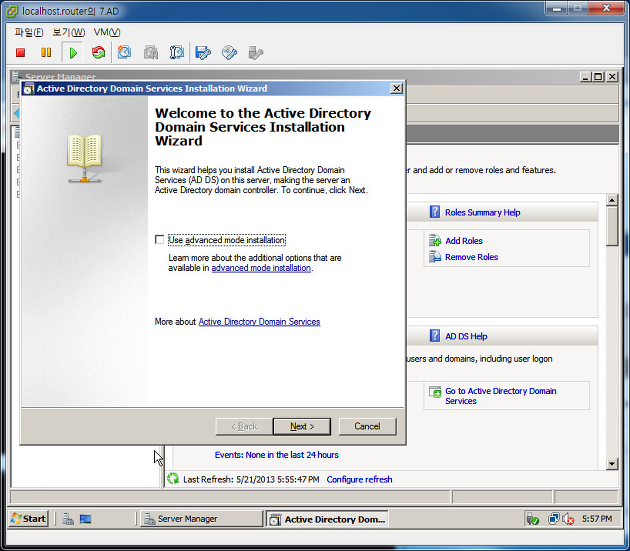Click the monitors tray icon
Viewport: 630px width, 551px height.
[x=553, y=519]
